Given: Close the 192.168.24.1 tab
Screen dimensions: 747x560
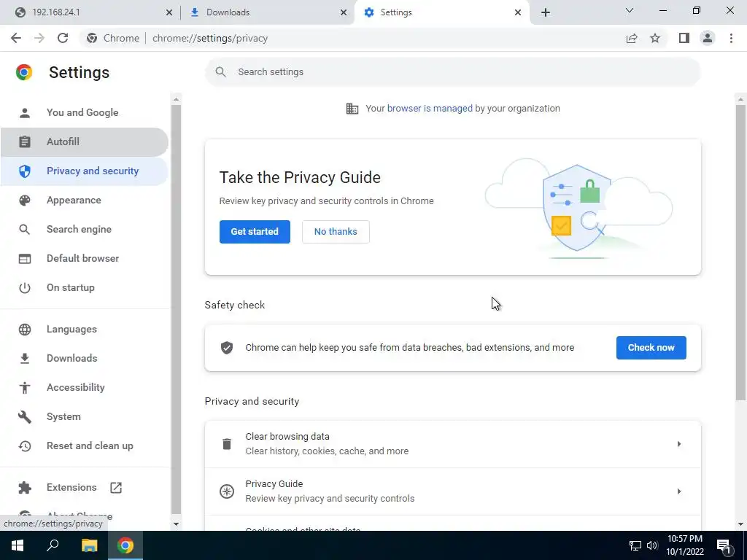Looking at the screenshot, I should 169,13.
